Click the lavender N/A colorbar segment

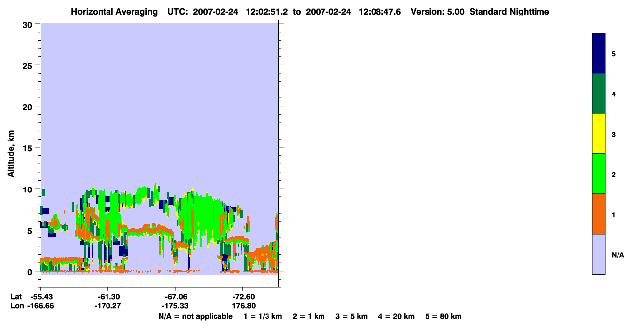[599, 254]
